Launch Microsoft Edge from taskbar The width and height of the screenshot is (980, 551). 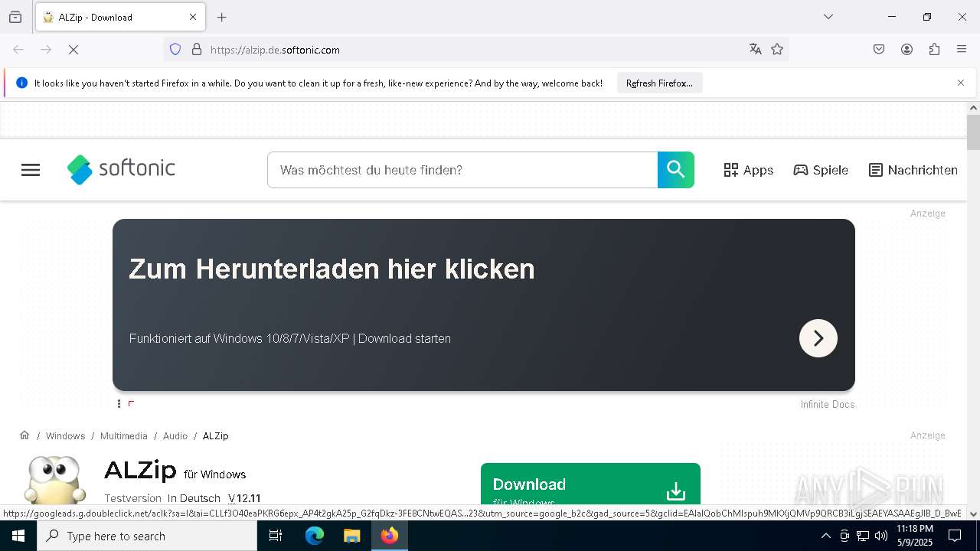(x=315, y=536)
